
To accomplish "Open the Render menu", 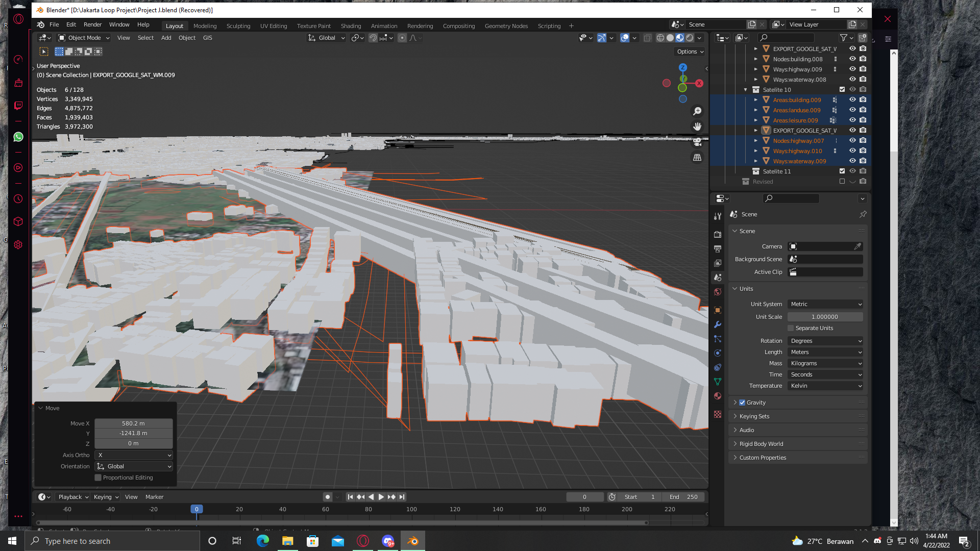I will 92,24.
